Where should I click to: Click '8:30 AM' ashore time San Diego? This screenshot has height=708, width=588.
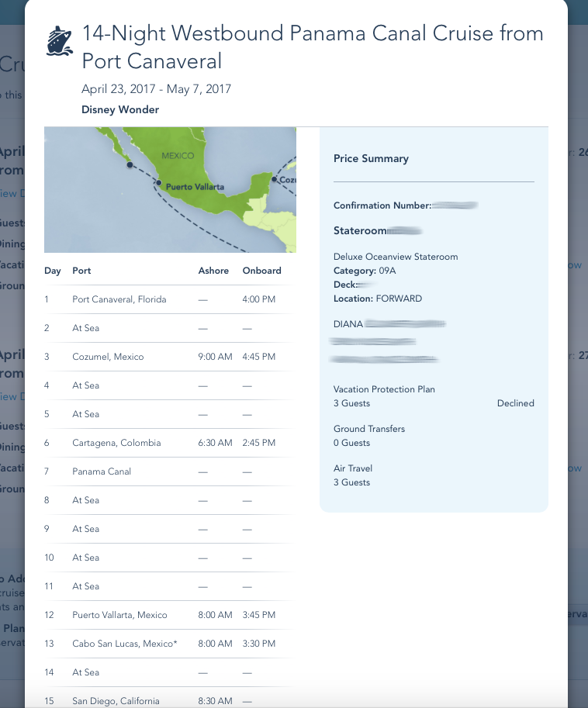click(x=215, y=701)
